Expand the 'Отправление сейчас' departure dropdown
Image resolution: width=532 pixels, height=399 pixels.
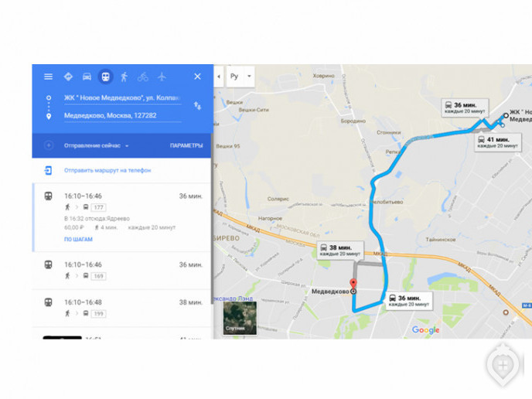tap(97, 145)
